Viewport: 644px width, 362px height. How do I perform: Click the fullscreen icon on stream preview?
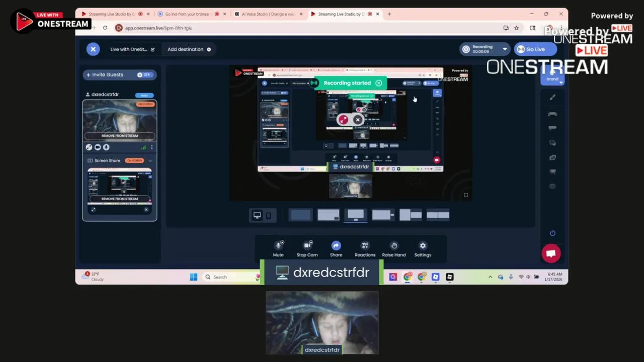coord(466,195)
